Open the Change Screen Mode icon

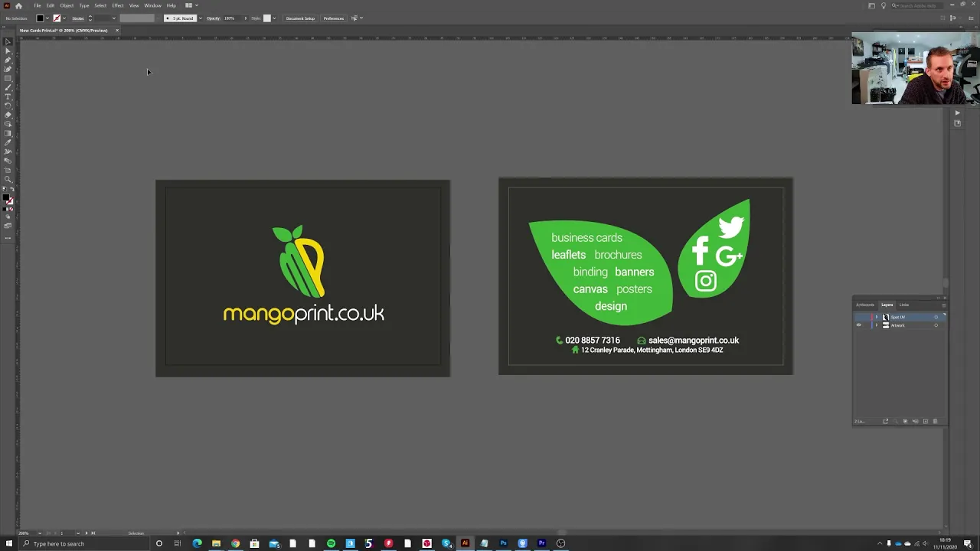point(8,226)
